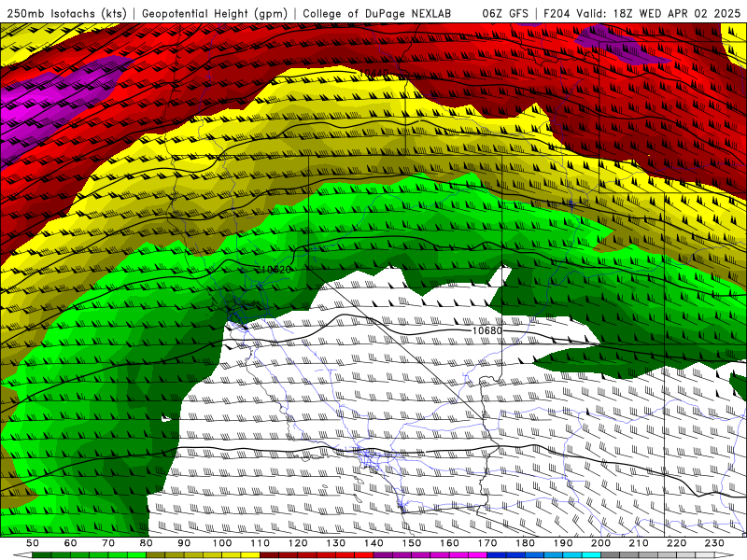
Task: Click the 110 value on the legend
Action: 260,543
